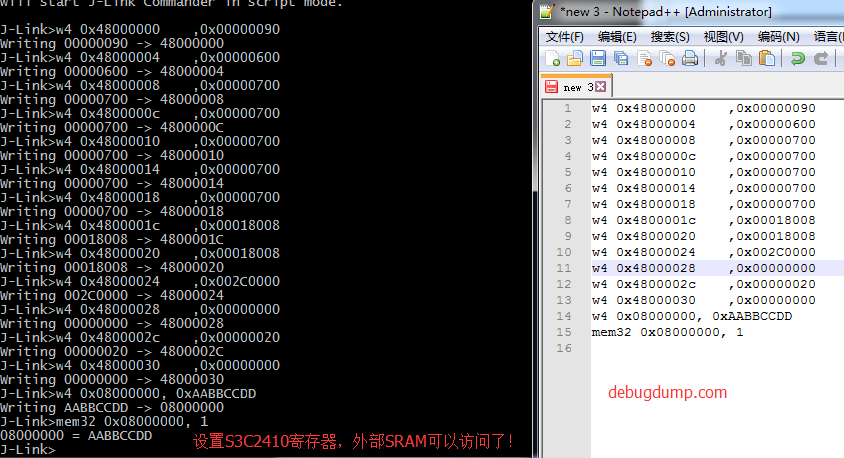The image size is (844, 458).
Task: Cut selection with the scissors icon
Action: 721,58
